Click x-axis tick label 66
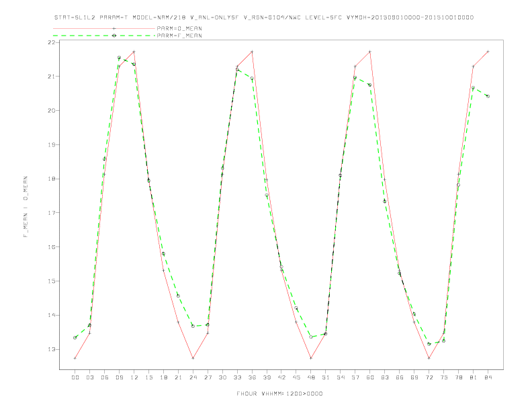 click(400, 377)
